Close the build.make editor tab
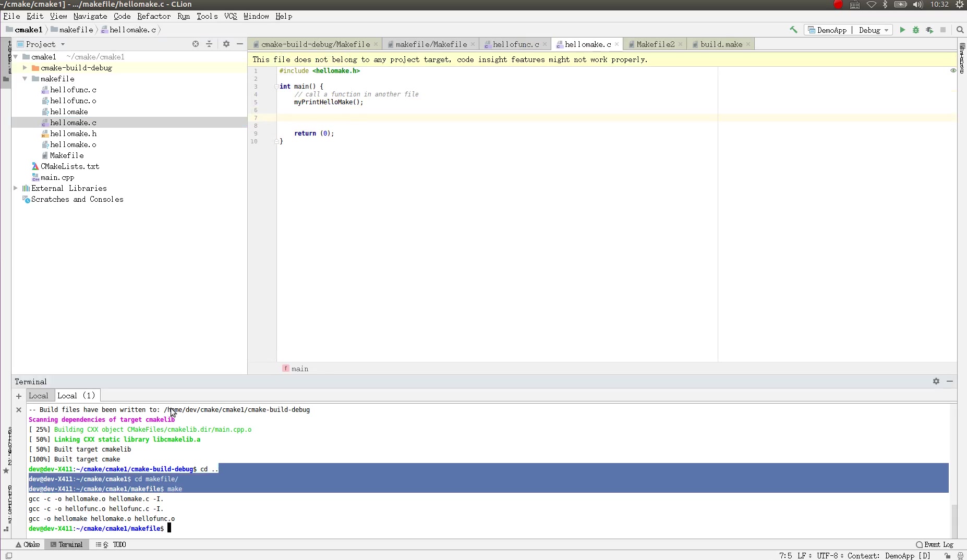 coord(748,44)
